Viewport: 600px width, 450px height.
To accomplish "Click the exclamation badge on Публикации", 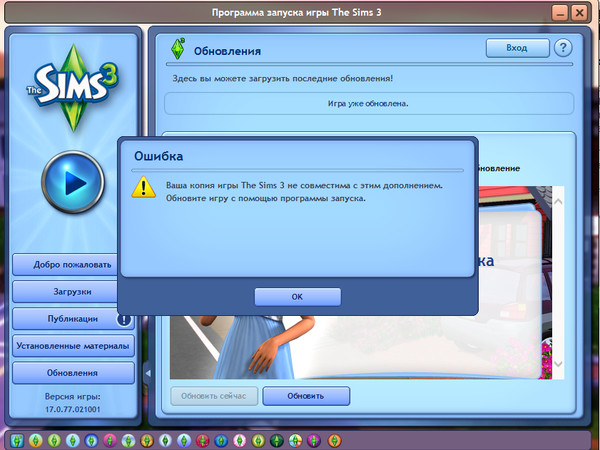I will click(124, 320).
